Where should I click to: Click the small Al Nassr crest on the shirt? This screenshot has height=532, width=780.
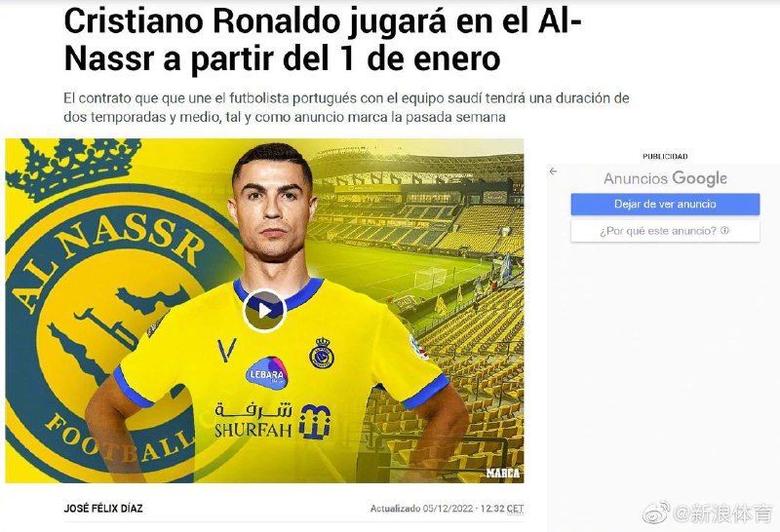point(322,353)
